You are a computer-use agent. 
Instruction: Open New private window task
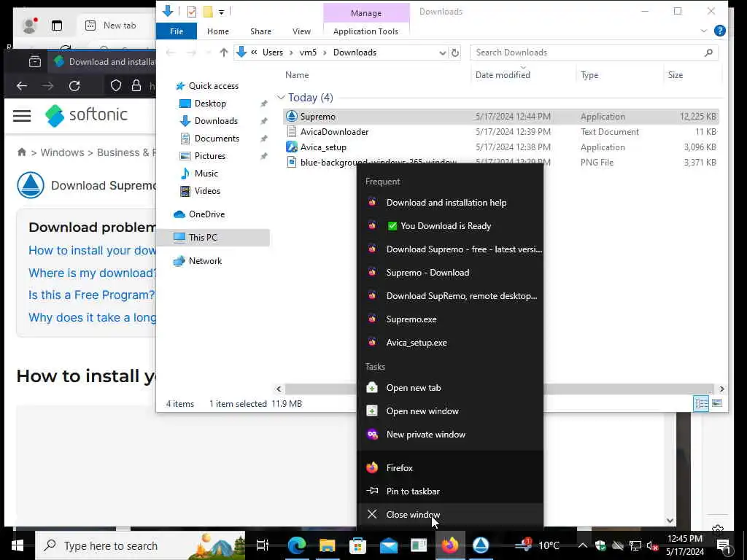(x=449, y=435)
